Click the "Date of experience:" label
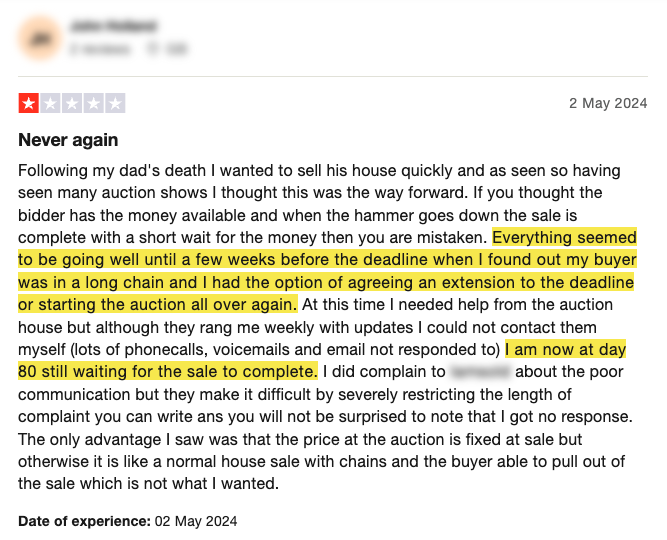The image size is (667, 540). click(x=84, y=521)
